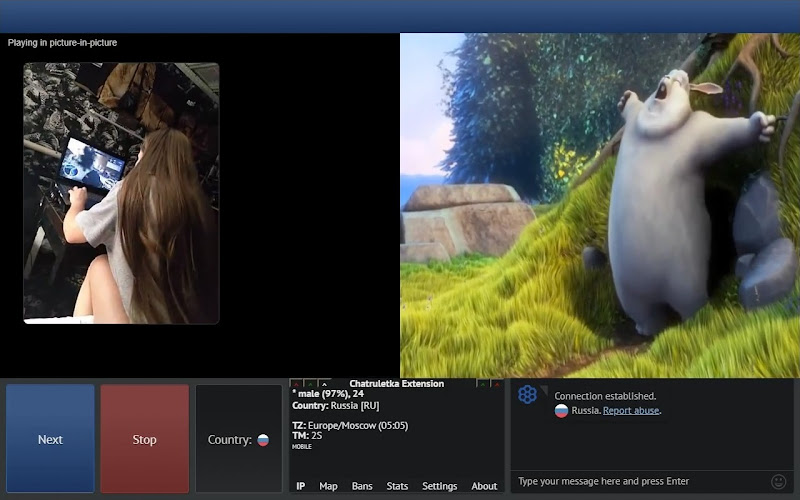This screenshot has width=800, height=500.
Task: Click the Russia flag in the chat message
Action: (561, 411)
